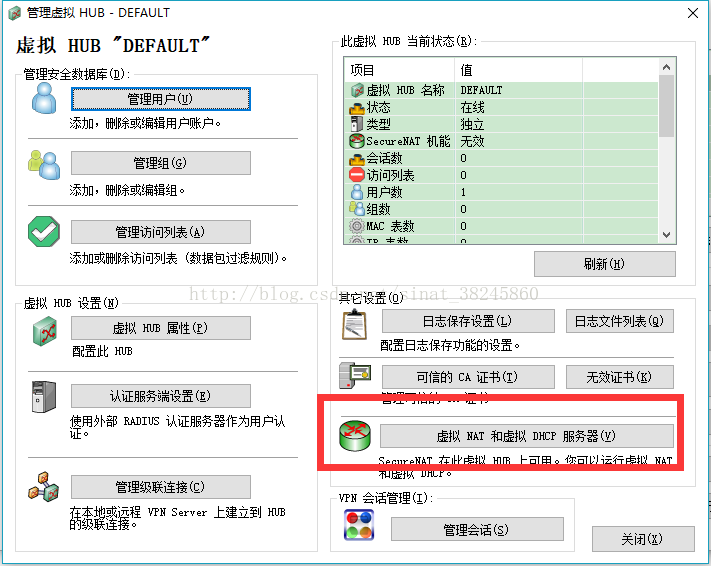Click the SecureNAT router icon
The height and width of the screenshot is (566, 711).
[x=356, y=437]
